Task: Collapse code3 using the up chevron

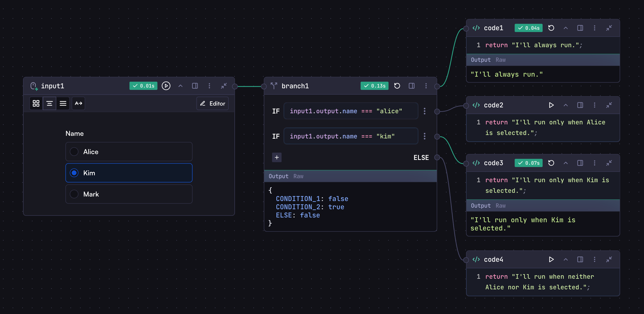Action: point(566,163)
